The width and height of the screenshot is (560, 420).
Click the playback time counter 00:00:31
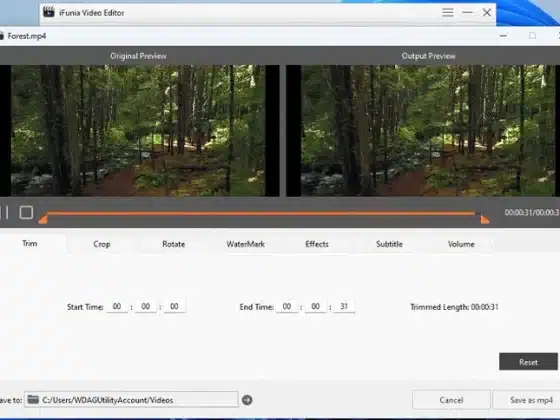[532, 212]
